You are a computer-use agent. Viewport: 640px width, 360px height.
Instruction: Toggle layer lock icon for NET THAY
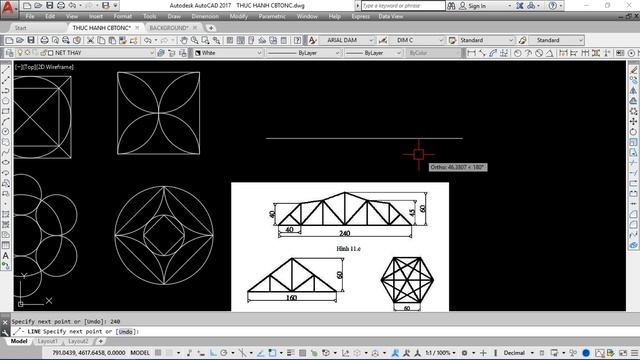click(43, 53)
